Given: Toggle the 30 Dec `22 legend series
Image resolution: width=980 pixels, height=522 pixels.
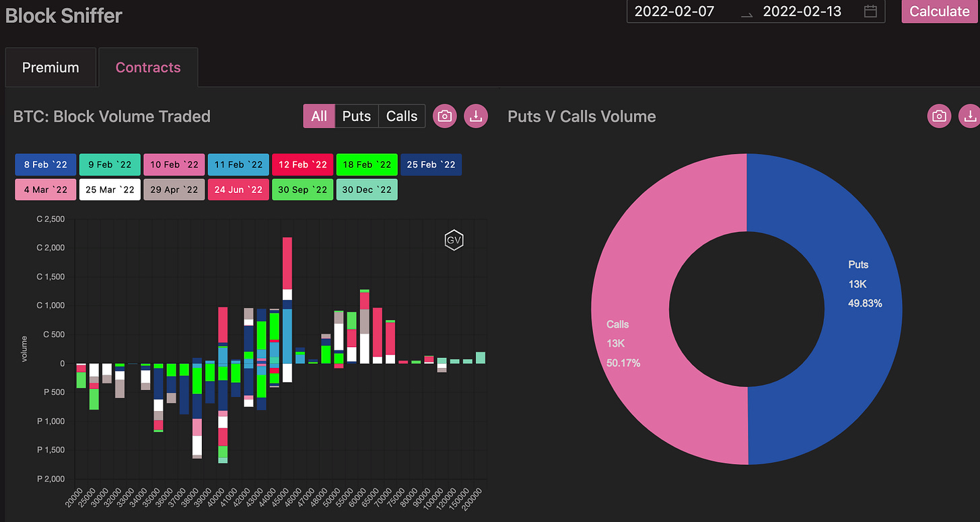Looking at the screenshot, I should (367, 190).
